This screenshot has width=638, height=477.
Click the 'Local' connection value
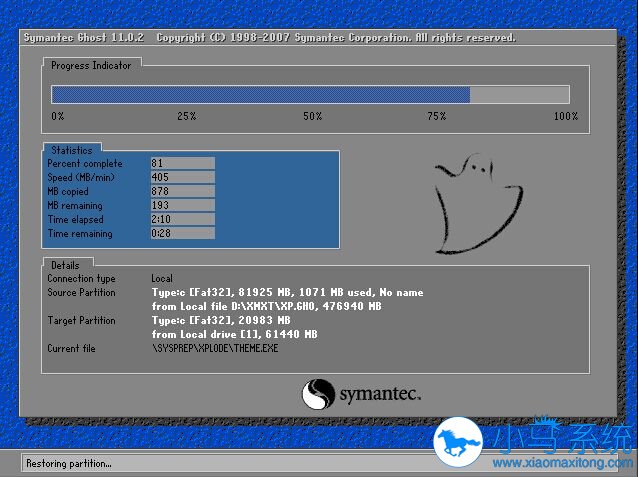pos(162,278)
